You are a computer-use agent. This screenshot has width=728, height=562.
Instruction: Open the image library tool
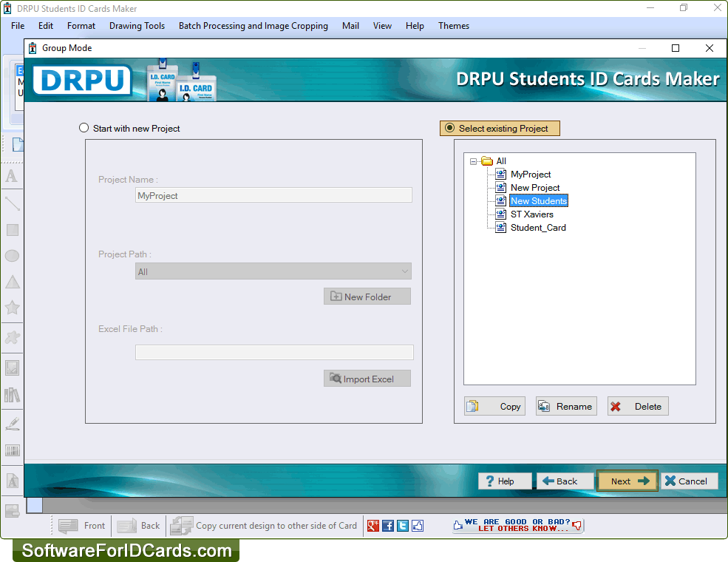[12, 396]
